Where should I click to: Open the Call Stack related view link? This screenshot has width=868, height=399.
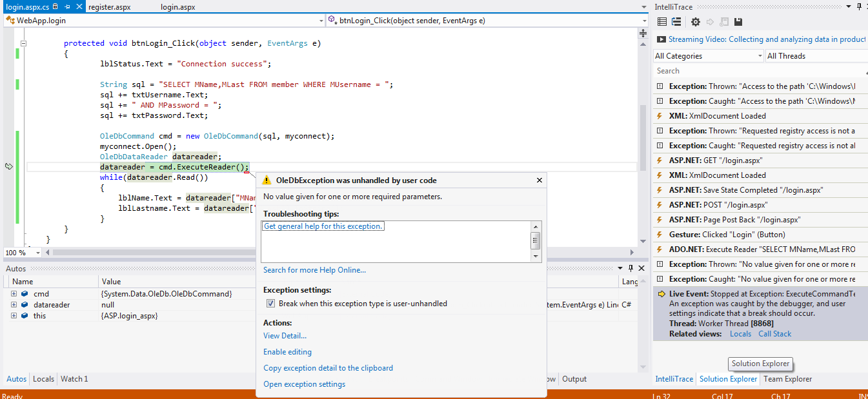[x=774, y=334]
